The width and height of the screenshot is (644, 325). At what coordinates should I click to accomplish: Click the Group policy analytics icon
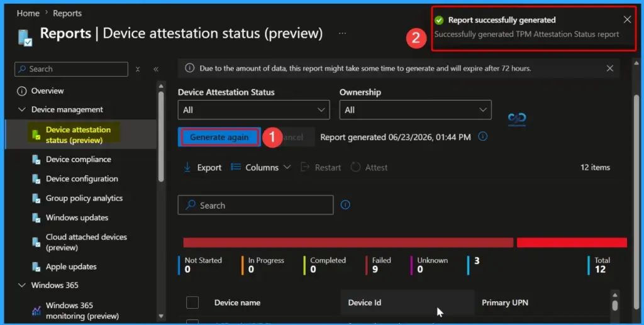(x=36, y=199)
